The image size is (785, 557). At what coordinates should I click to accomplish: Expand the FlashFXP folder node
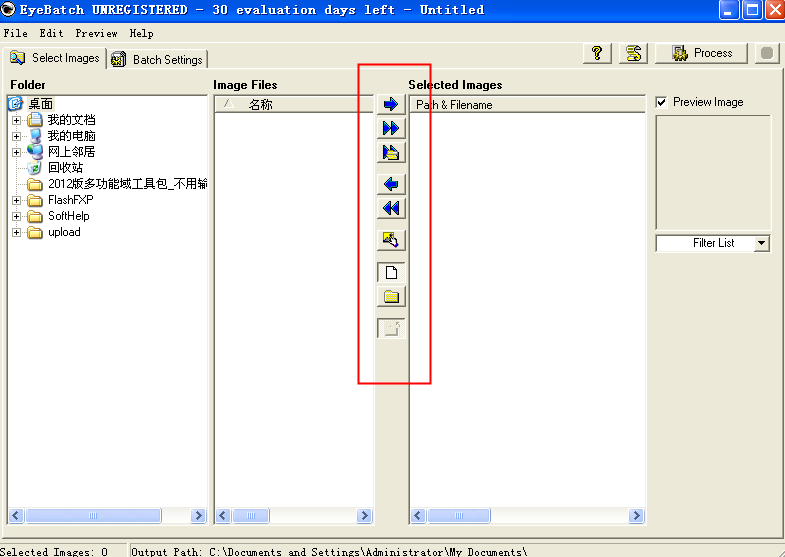(17, 200)
